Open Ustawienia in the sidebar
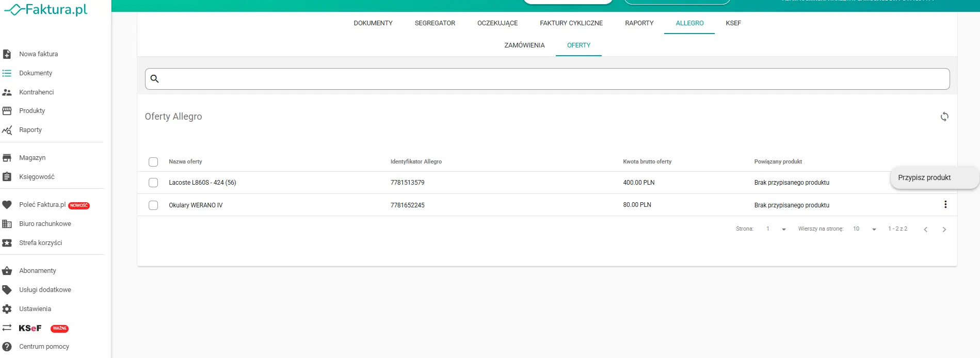Viewport: 980px width, 358px height. pyautogui.click(x=35, y=309)
